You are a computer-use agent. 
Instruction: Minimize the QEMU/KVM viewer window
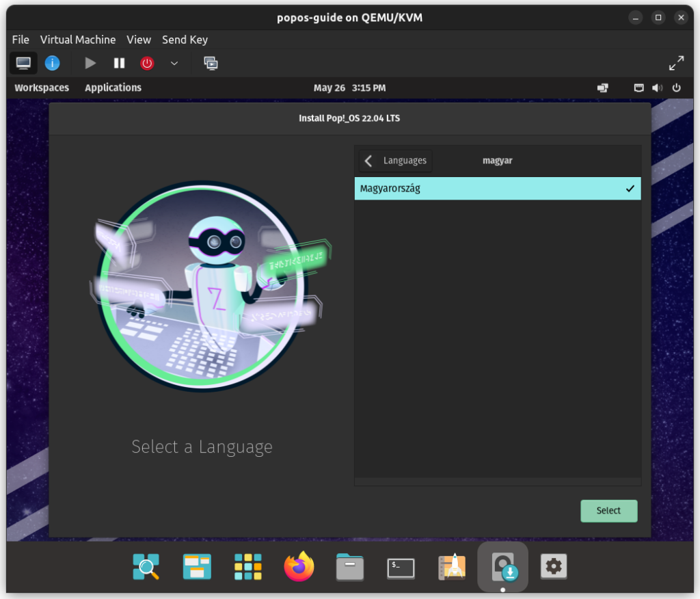click(635, 18)
